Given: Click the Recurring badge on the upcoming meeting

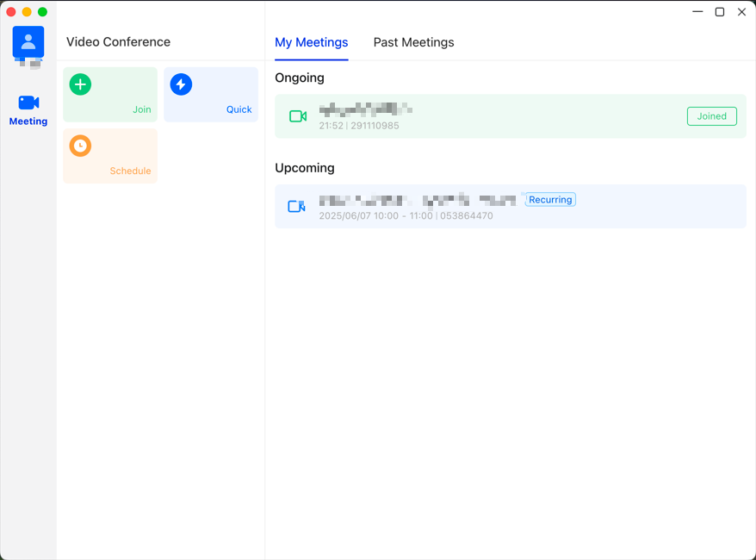Looking at the screenshot, I should click(x=550, y=199).
